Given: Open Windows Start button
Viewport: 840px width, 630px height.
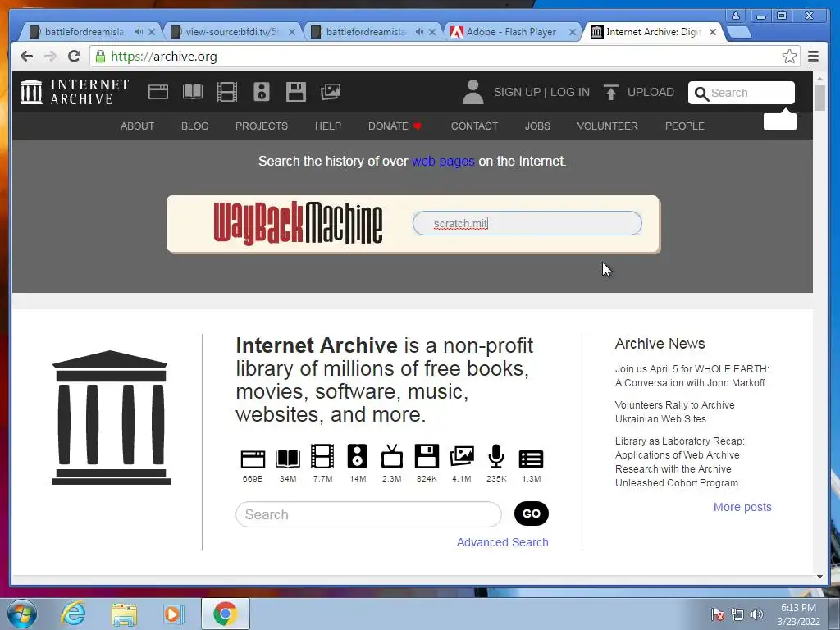Looking at the screenshot, I should tap(22, 614).
